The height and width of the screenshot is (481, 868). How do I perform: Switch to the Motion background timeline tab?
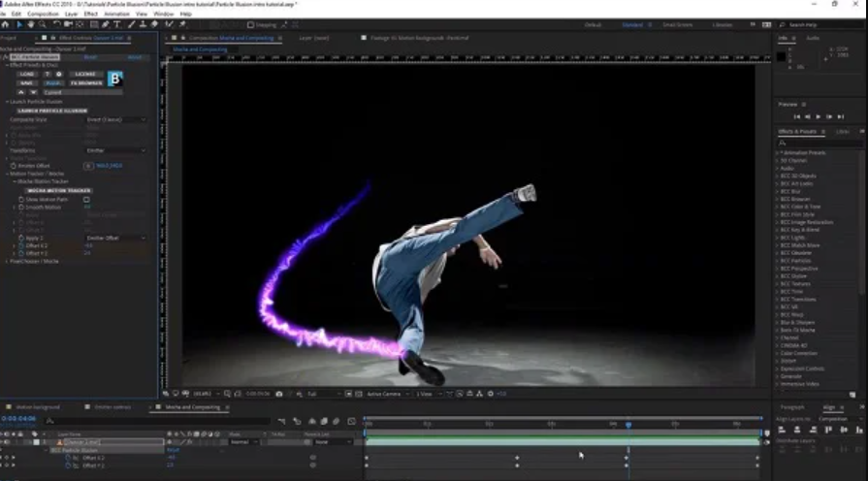38,407
